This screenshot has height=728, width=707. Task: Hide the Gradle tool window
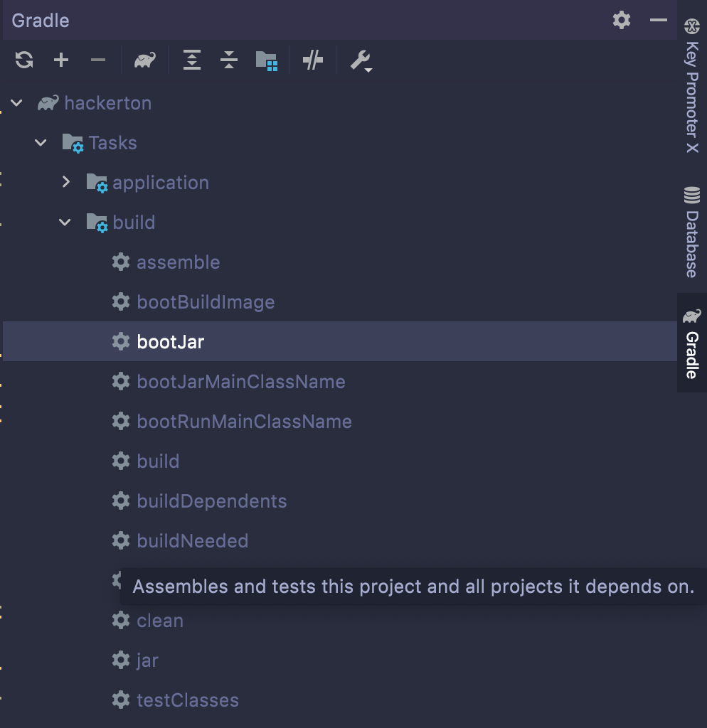click(658, 20)
